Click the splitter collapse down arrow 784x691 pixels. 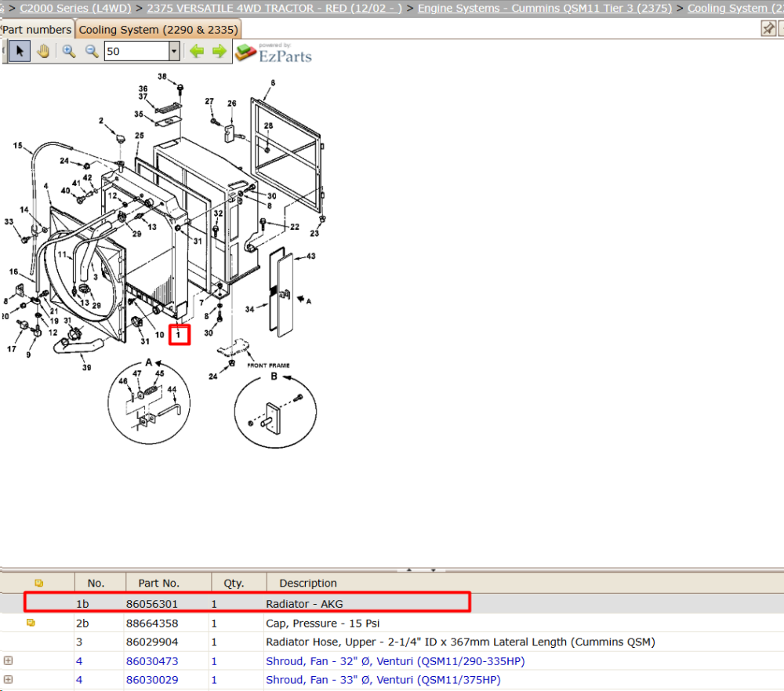(433, 570)
